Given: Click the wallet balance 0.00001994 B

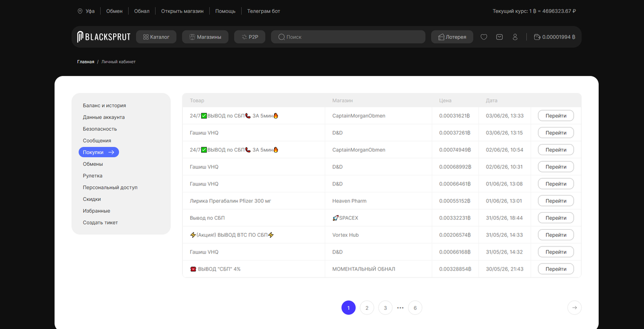Looking at the screenshot, I should click(554, 37).
